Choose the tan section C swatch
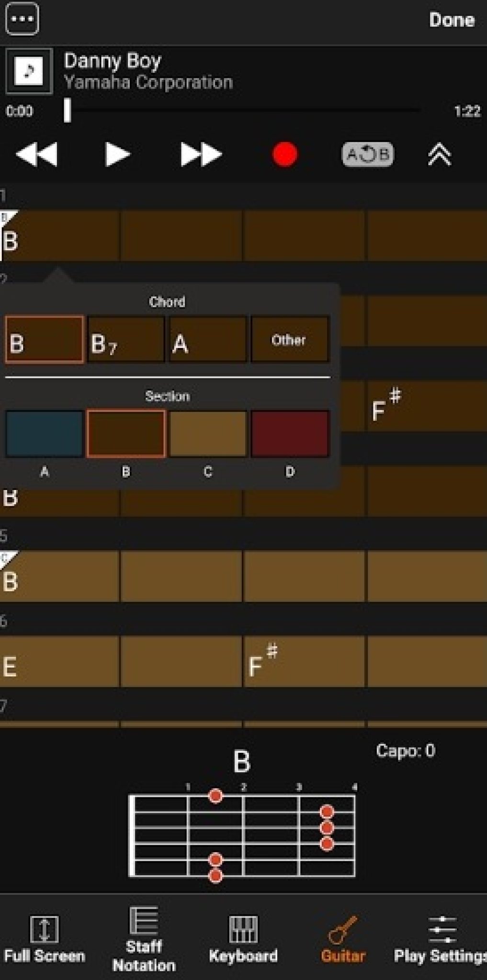The height and width of the screenshot is (980, 487). pyautogui.click(x=208, y=434)
